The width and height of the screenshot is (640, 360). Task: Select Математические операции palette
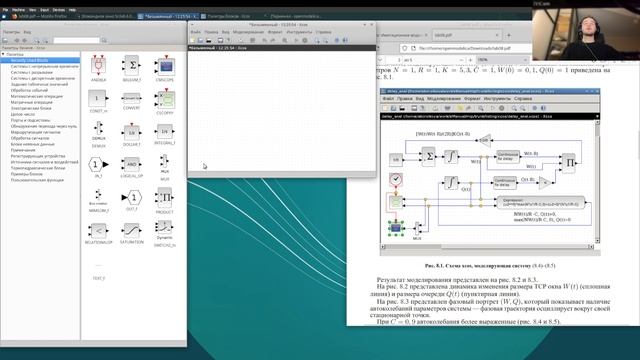point(37,96)
